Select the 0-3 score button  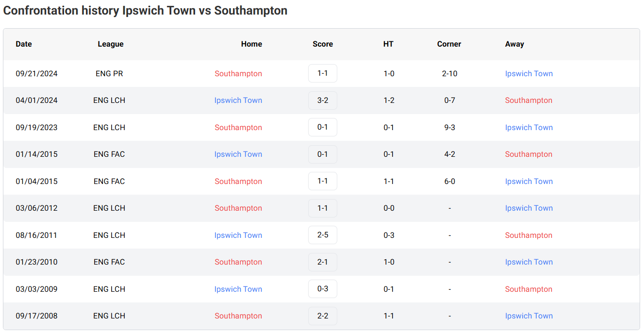323,289
